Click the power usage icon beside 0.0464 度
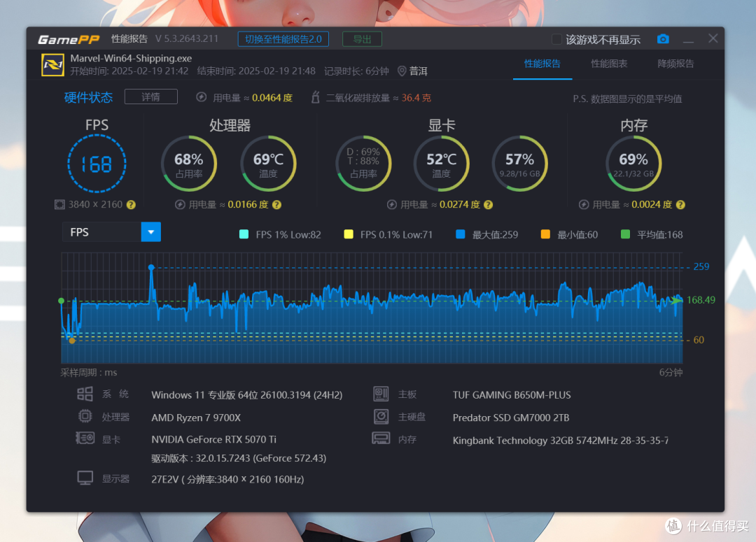The height and width of the screenshot is (542, 756). [x=201, y=97]
